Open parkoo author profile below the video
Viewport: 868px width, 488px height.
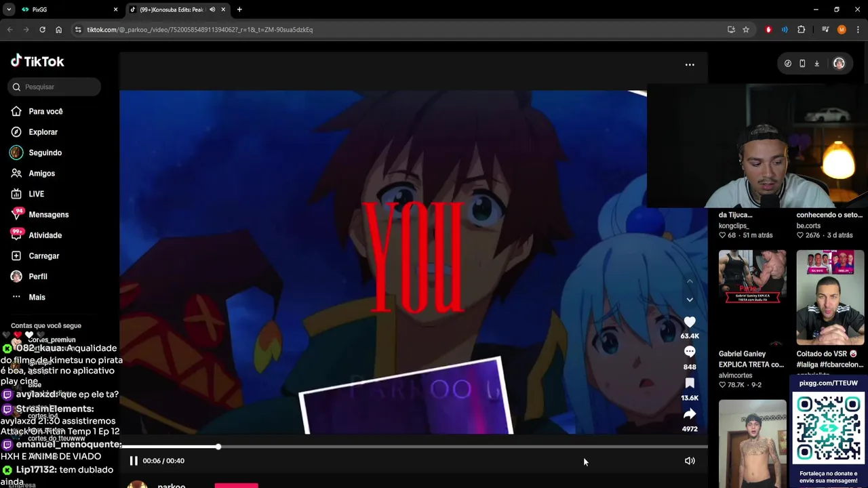(x=171, y=485)
